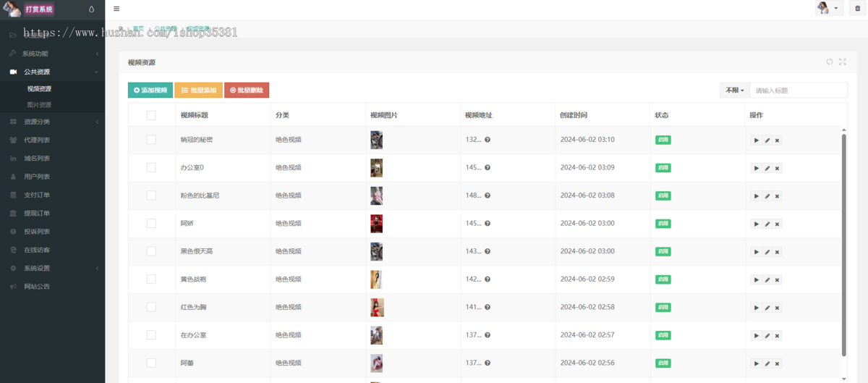Play the 阿蕾 video
Viewport: 868px width, 383px height.
[757, 363]
